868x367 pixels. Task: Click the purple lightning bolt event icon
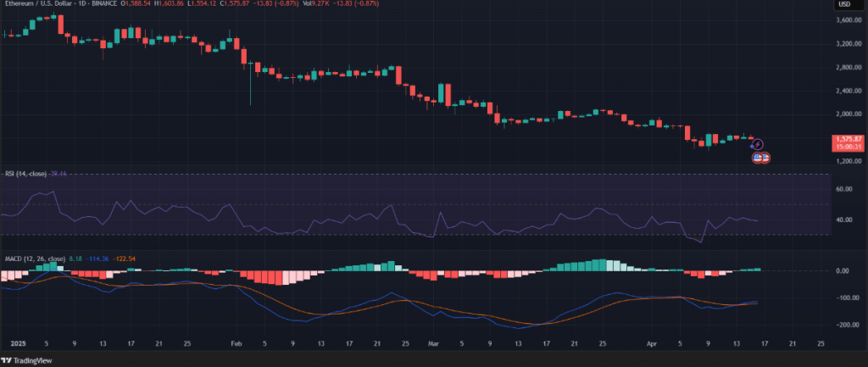[759, 145]
